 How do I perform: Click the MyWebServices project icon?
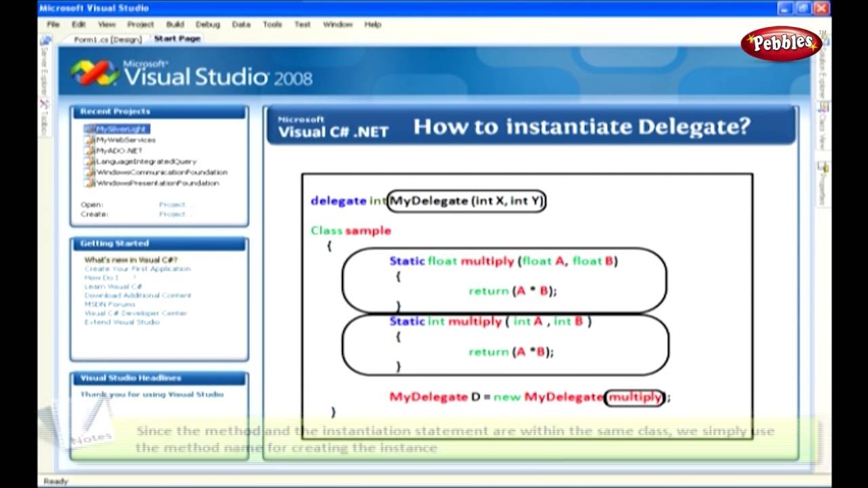point(89,140)
